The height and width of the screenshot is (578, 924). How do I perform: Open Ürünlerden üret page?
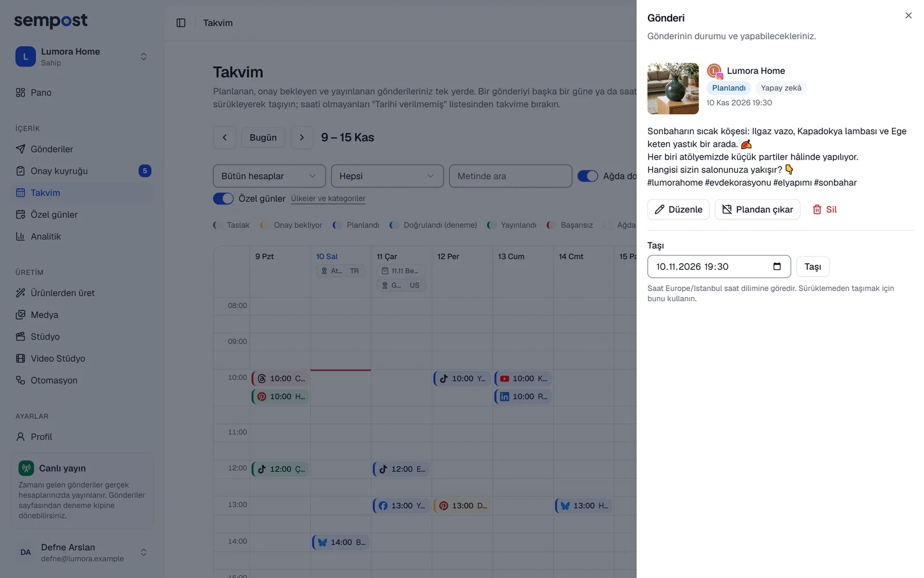click(83, 293)
